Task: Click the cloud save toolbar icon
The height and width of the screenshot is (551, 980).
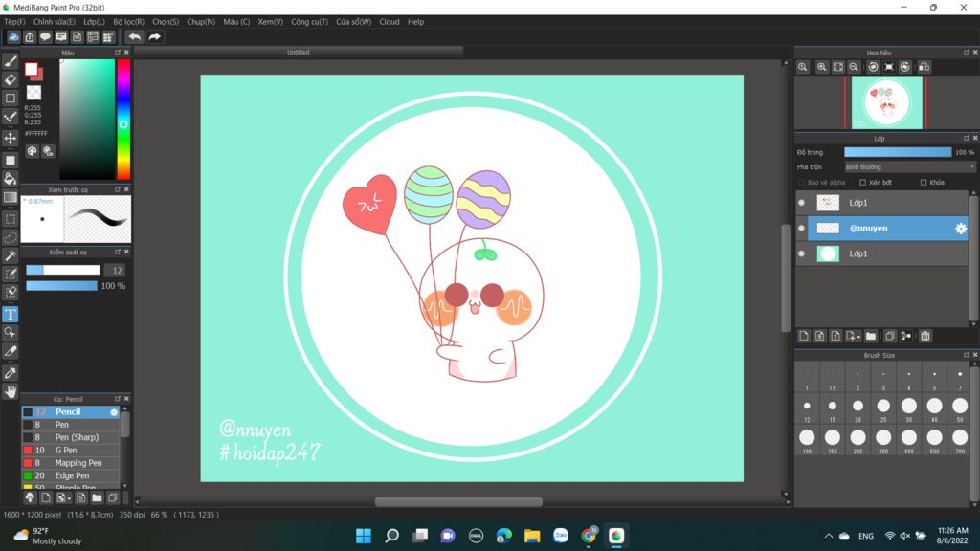Action: coord(13,37)
